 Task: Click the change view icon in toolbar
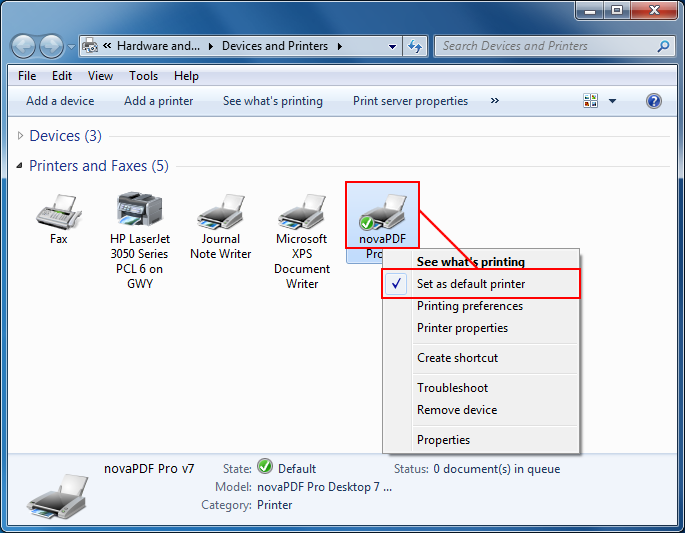click(591, 101)
